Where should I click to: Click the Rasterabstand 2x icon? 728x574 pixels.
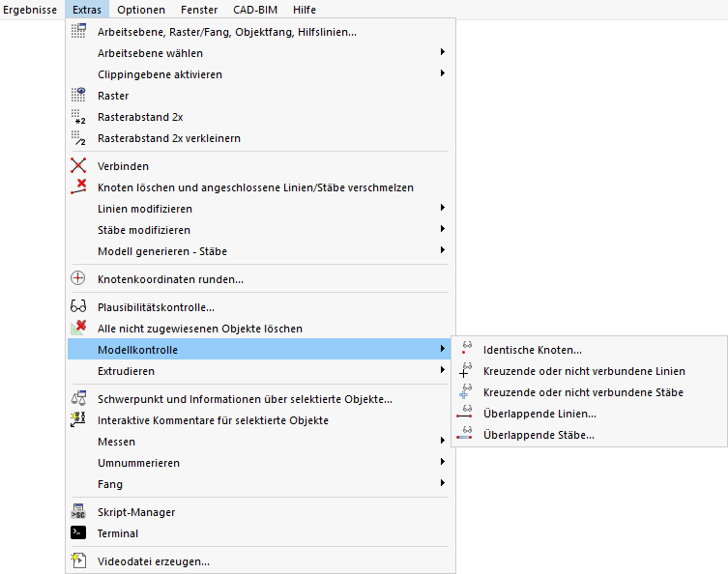click(x=78, y=117)
